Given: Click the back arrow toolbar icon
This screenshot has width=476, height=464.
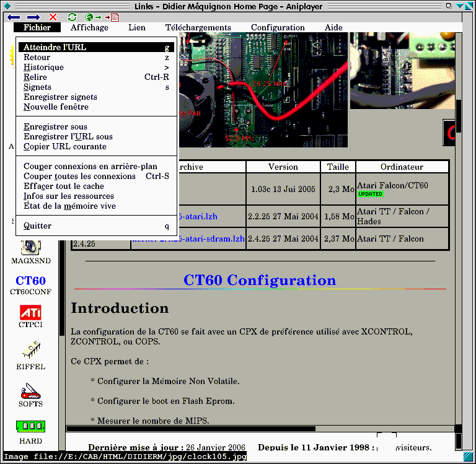Looking at the screenshot, I should coord(14,17).
